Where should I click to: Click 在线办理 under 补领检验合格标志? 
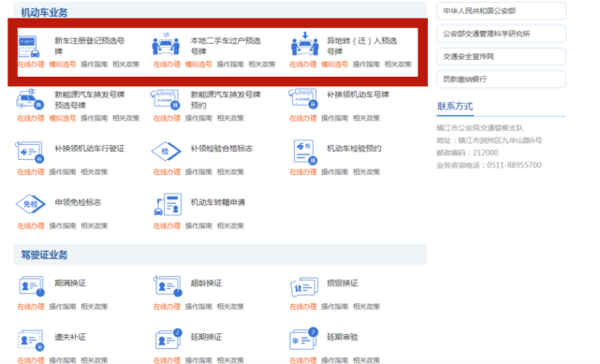click(x=167, y=172)
